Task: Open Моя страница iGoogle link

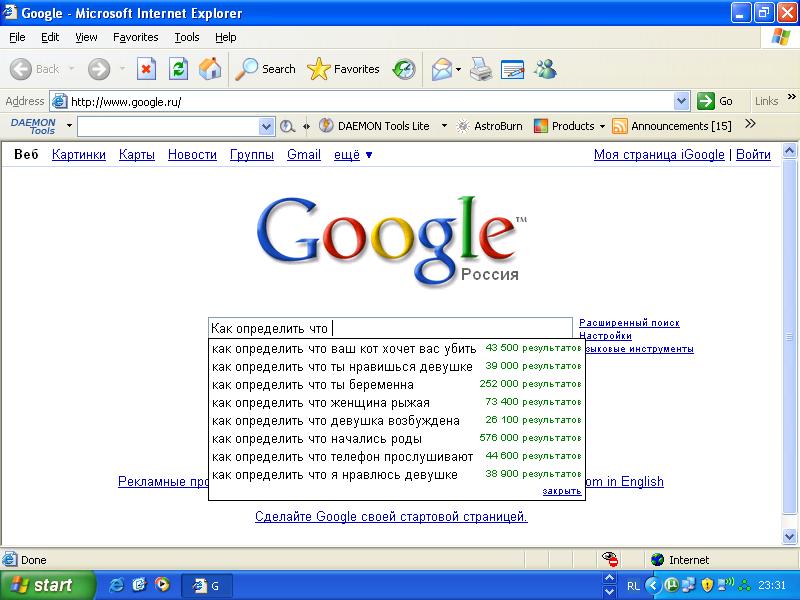Action: [659, 155]
